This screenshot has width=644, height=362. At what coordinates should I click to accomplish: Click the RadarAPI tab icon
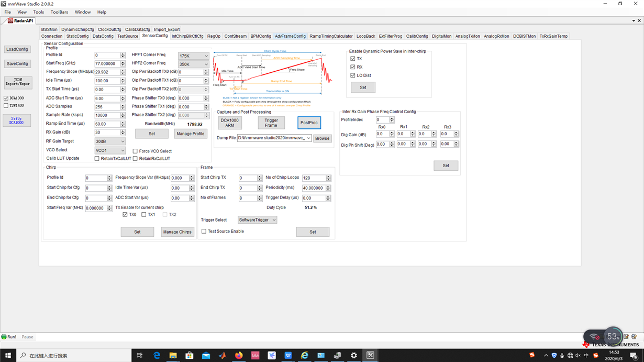click(10, 21)
